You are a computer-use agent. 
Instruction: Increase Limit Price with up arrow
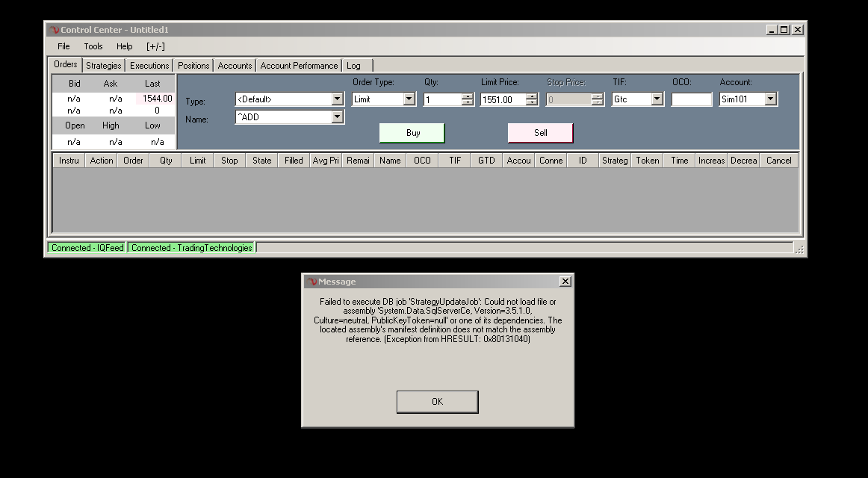pyautogui.click(x=531, y=96)
